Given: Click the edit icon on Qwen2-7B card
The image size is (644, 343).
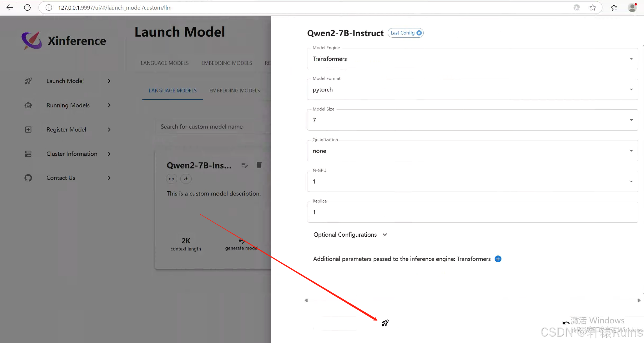Looking at the screenshot, I should pyautogui.click(x=244, y=165).
